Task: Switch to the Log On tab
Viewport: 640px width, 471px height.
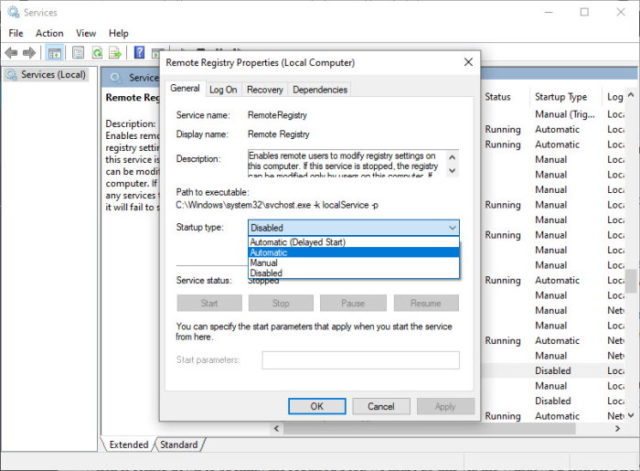Action: pos(223,89)
